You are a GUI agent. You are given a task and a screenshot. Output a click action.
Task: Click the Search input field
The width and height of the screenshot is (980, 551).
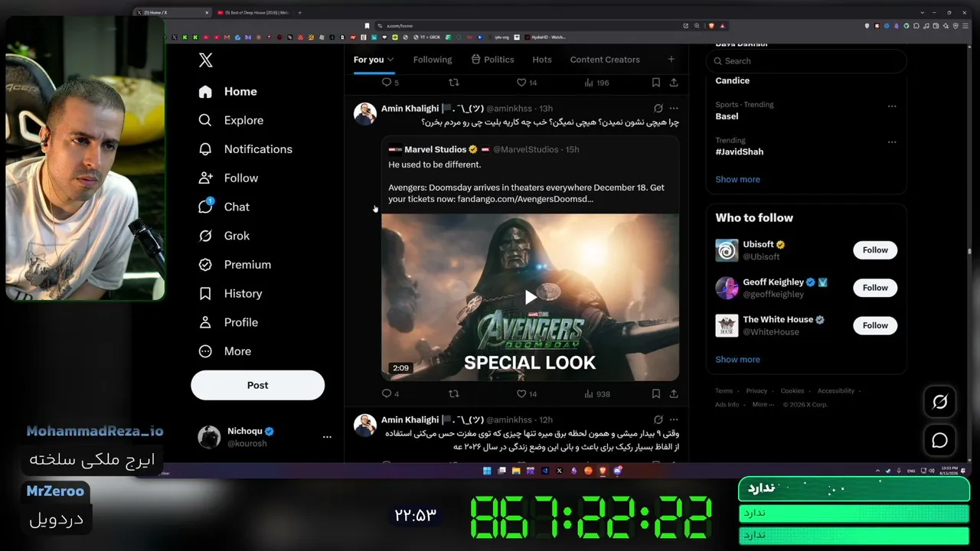tap(806, 61)
